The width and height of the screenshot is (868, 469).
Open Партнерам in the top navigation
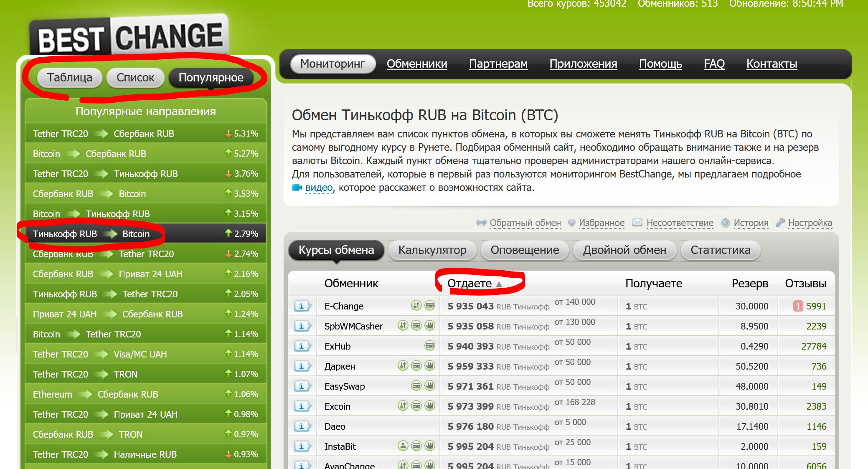[x=498, y=64]
